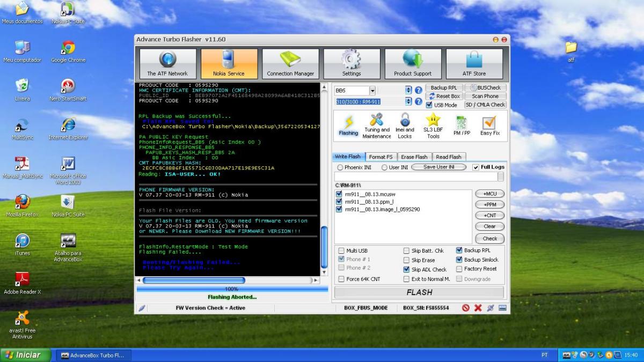This screenshot has height=362, width=644.
Task: Open Tuning and Maintenance tools
Action: point(377,126)
